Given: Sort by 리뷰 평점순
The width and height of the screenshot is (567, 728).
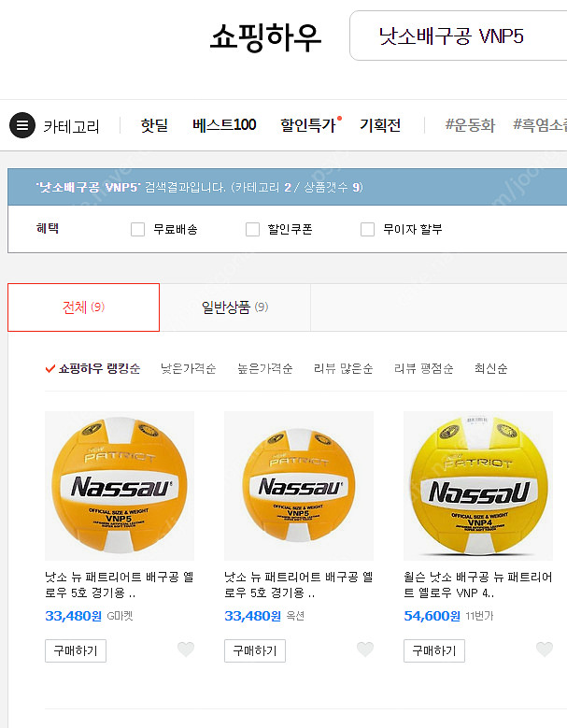Looking at the screenshot, I should tap(424, 368).
